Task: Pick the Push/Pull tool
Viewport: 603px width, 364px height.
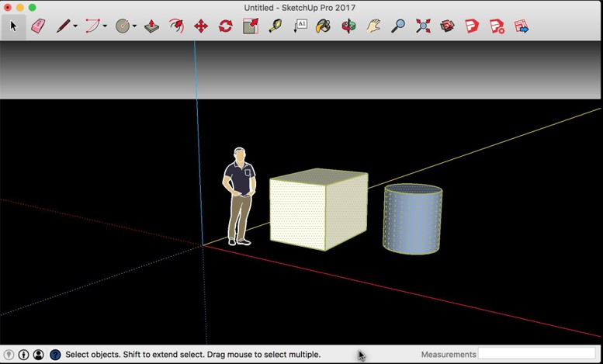Action: click(x=152, y=26)
